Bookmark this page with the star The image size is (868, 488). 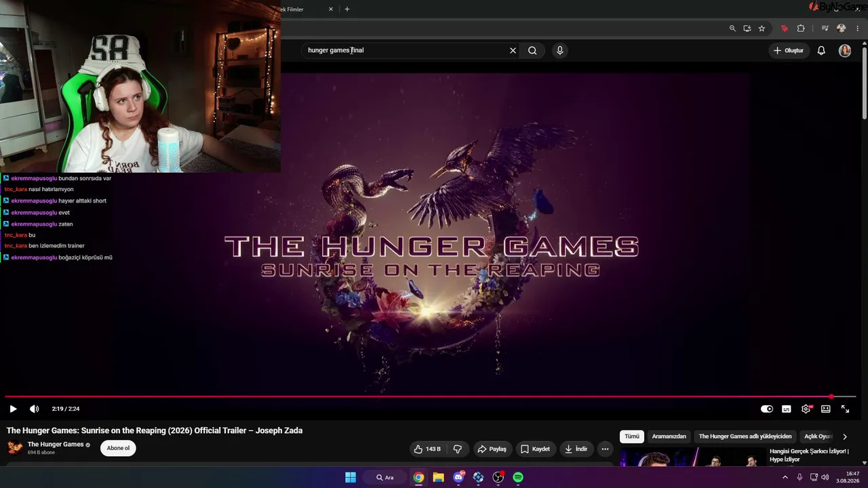[762, 28]
